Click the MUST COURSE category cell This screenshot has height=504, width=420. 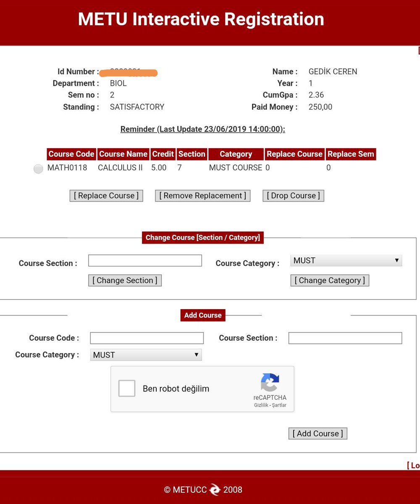[x=236, y=168]
